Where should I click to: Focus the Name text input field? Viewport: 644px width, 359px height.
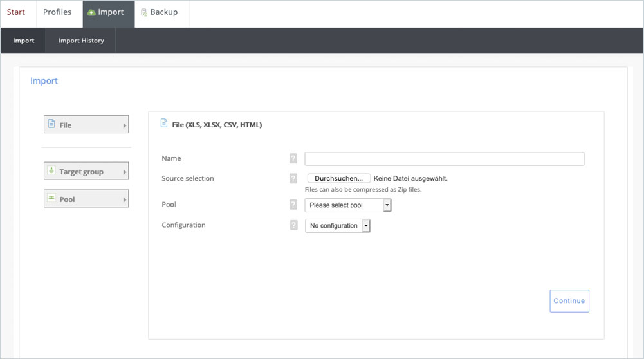click(444, 159)
